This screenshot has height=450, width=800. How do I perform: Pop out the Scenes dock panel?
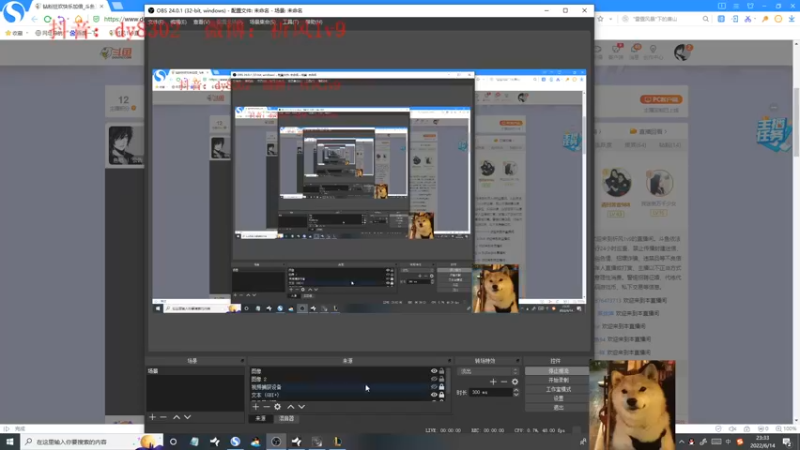tap(242, 361)
